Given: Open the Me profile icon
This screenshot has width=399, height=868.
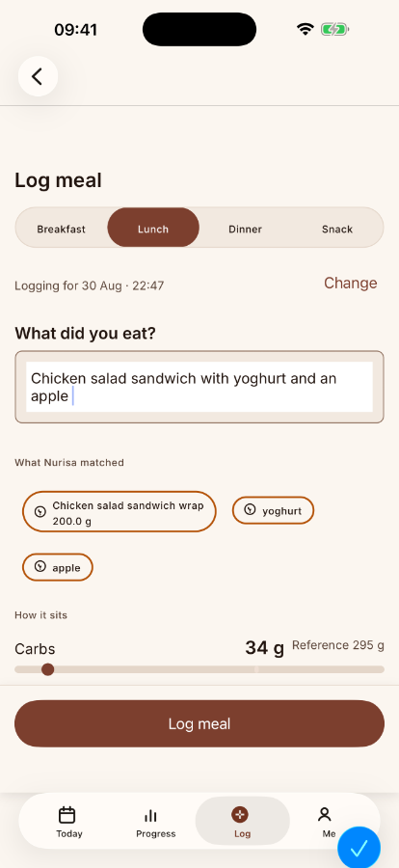Looking at the screenshot, I should coord(324,814).
